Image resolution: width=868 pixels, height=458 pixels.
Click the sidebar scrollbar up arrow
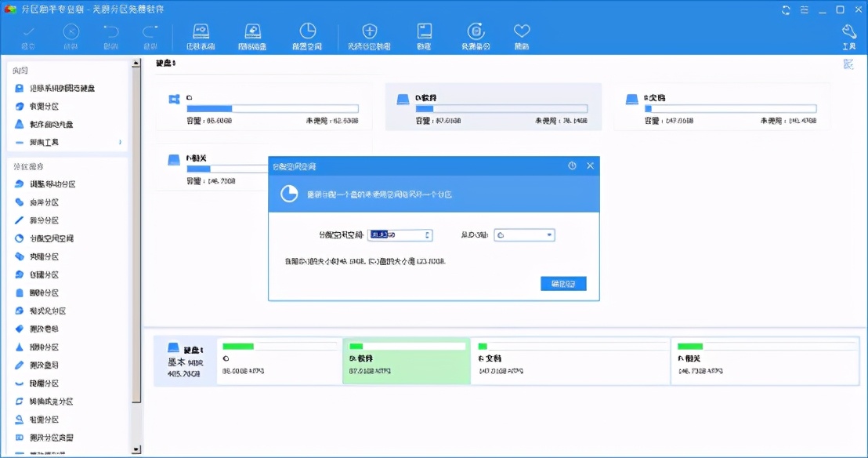(x=136, y=64)
